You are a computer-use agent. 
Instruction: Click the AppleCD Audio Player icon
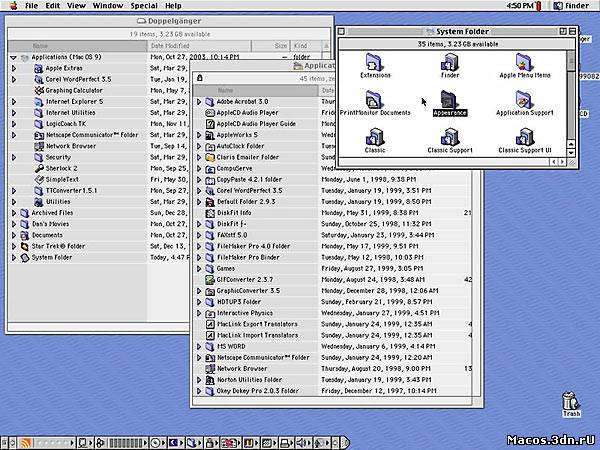tap(210, 113)
